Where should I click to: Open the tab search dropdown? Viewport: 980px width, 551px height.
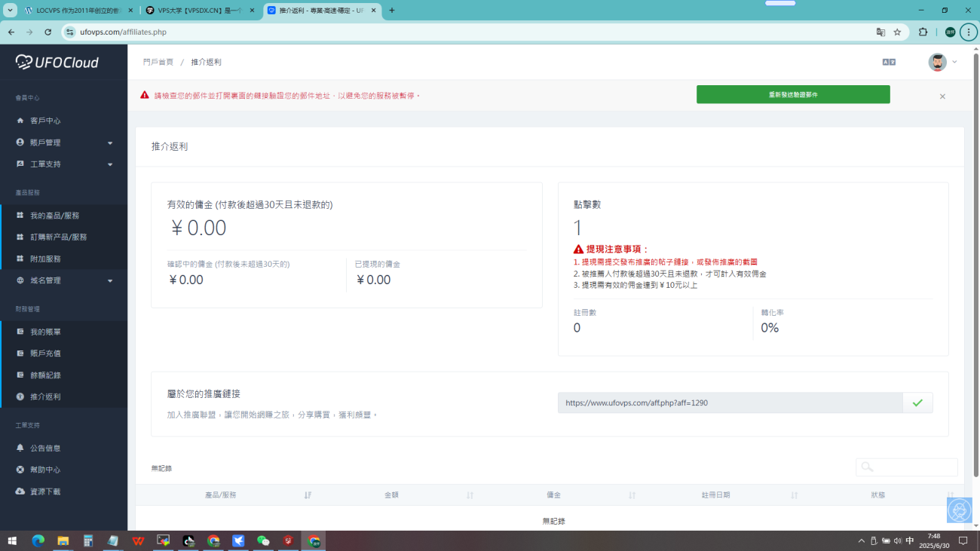10,11
